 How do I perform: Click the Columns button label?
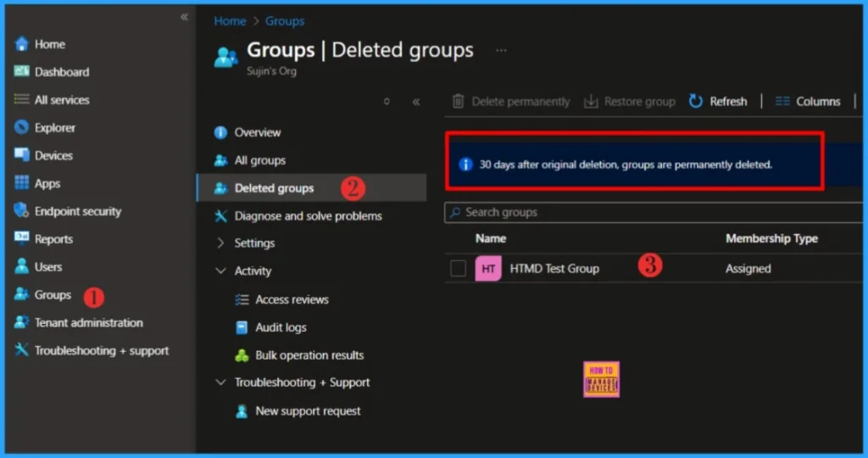(x=818, y=101)
